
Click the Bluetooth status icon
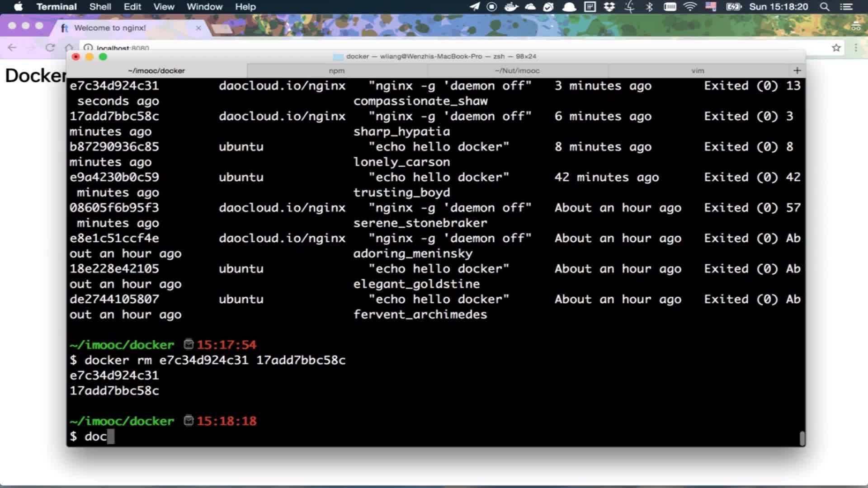pyautogui.click(x=649, y=7)
